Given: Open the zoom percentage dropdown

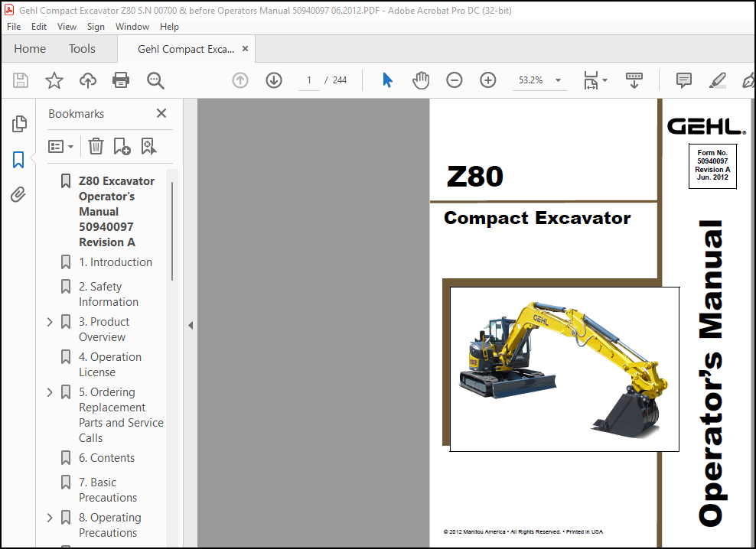Looking at the screenshot, I should click(x=558, y=80).
